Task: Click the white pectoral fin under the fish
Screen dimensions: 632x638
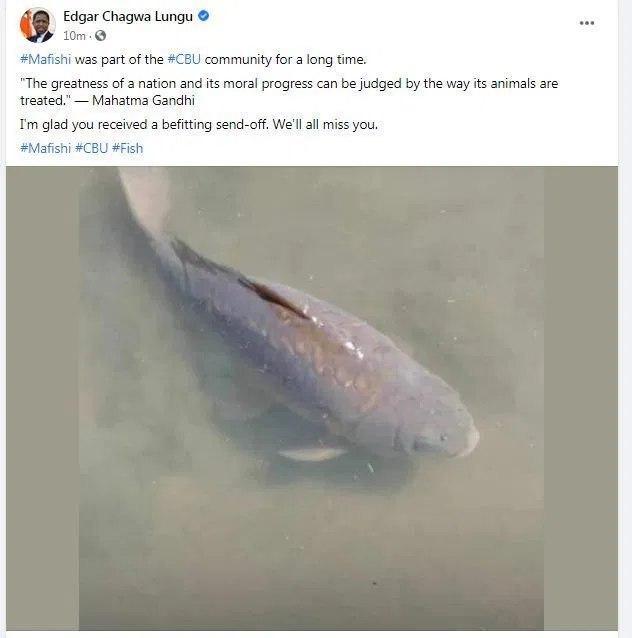Action: click(x=312, y=453)
